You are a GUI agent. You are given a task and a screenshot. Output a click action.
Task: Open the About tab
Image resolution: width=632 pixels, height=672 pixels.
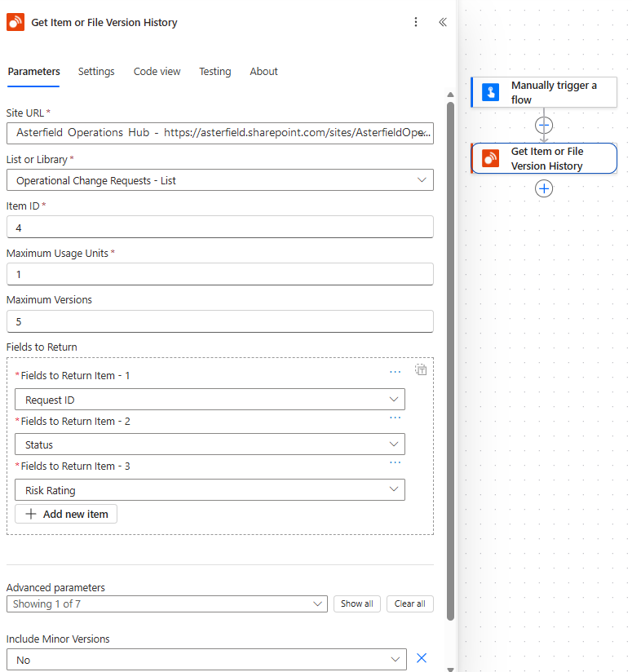263,72
